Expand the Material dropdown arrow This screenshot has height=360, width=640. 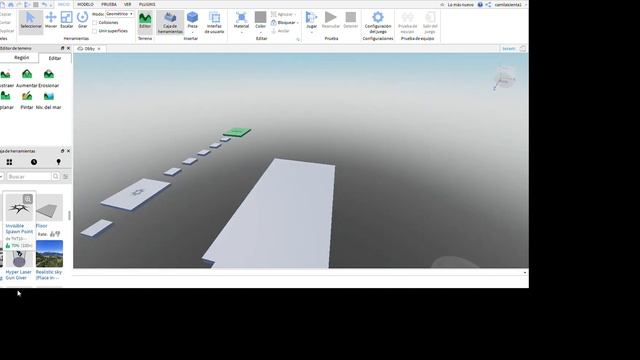point(241,32)
